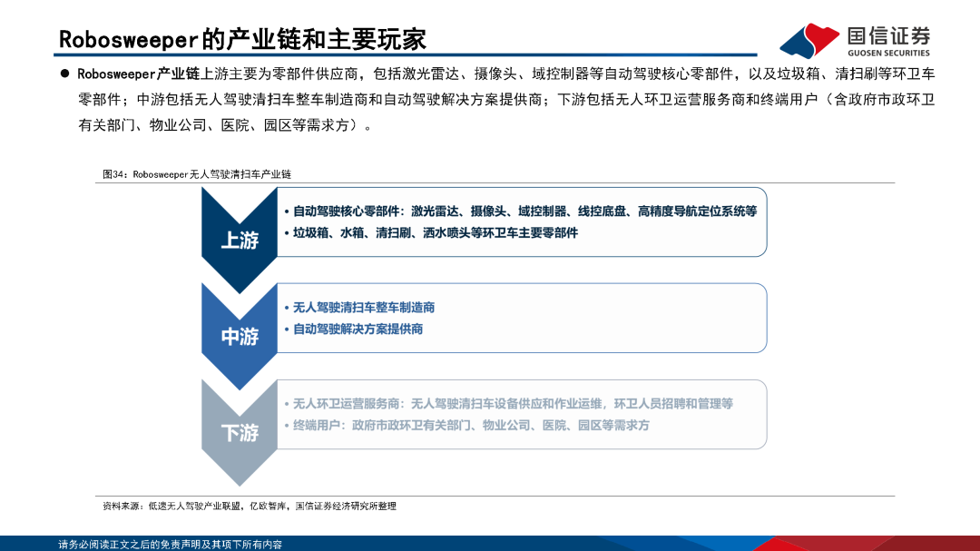Click the source note 资料来源：低速无人驾驶产业联盟
The image size is (980, 551).
click(x=250, y=506)
